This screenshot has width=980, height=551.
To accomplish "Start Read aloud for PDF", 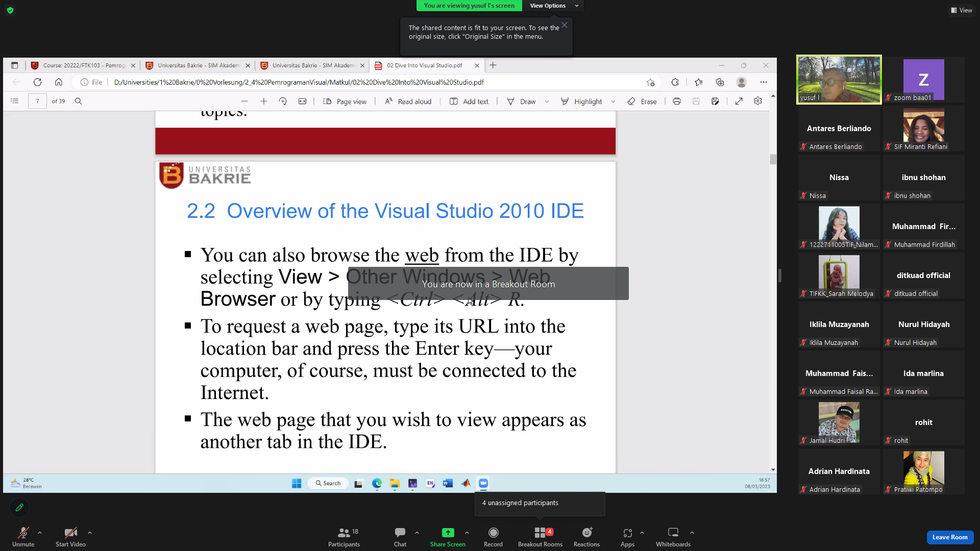I will tap(408, 102).
